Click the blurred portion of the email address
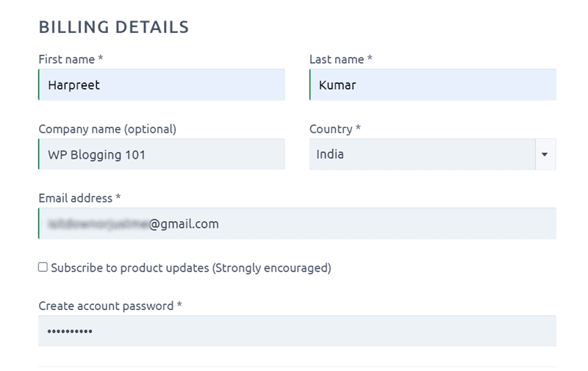This screenshot has width=588, height=371. click(98, 224)
